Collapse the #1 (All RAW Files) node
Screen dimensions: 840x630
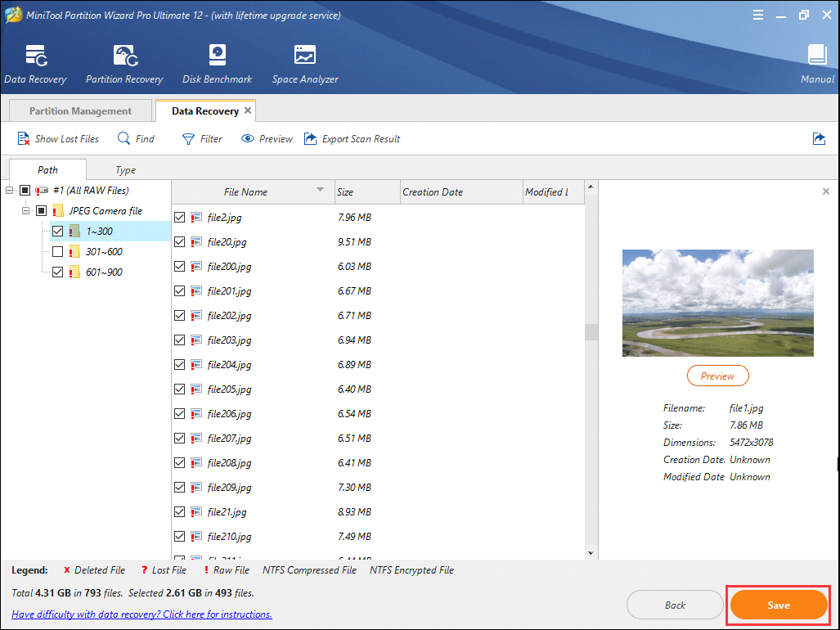point(9,191)
